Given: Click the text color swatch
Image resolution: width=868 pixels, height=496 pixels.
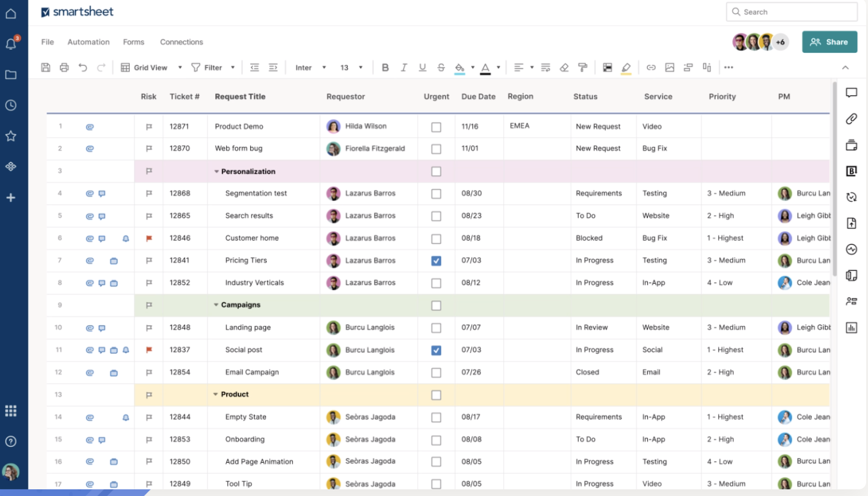Looking at the screenshot, I should click(485, 68).
